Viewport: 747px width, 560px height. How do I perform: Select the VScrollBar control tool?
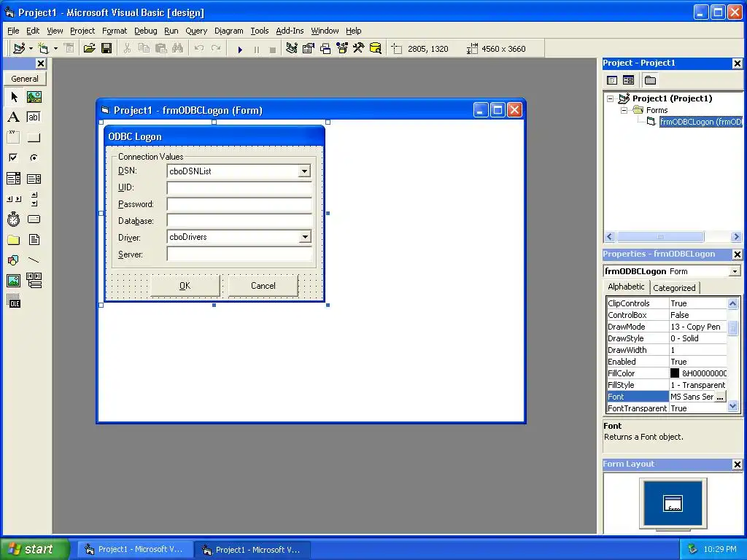pos(34,199)
